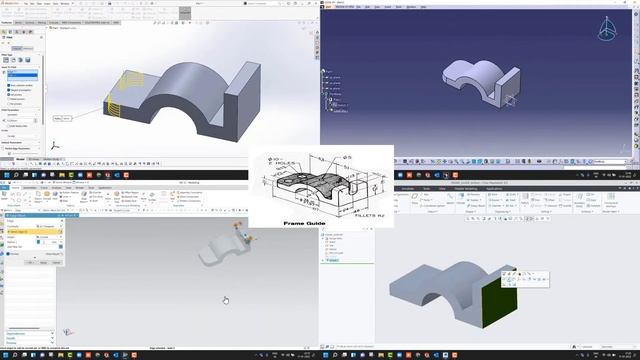The width and height of the screenshot is (640, 360).
Task: Open SolidWorks FeatureManager design tree tab icon
Action: (x=4, y=32)
